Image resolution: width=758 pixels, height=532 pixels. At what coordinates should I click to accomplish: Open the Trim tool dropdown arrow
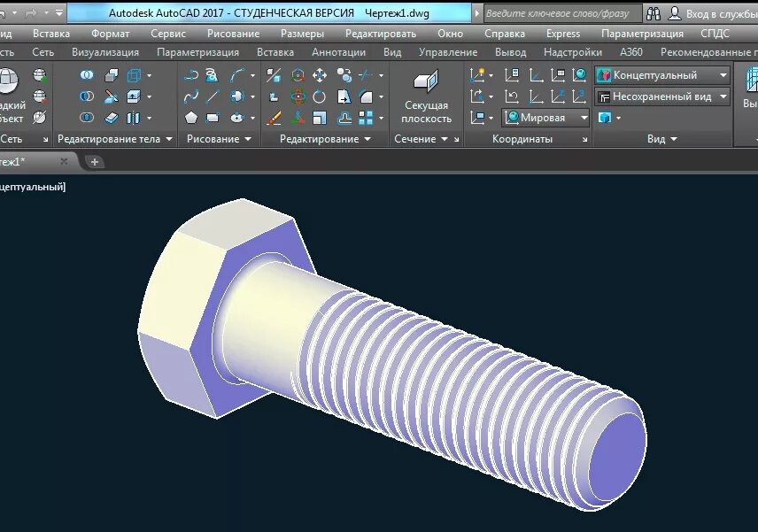[382, 75]
